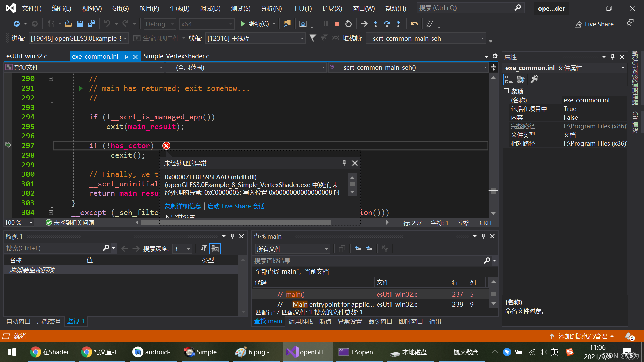The image size is (644, 362).
Task: Switch to the 自动窗口 tab
Action: tap(18, 321)
